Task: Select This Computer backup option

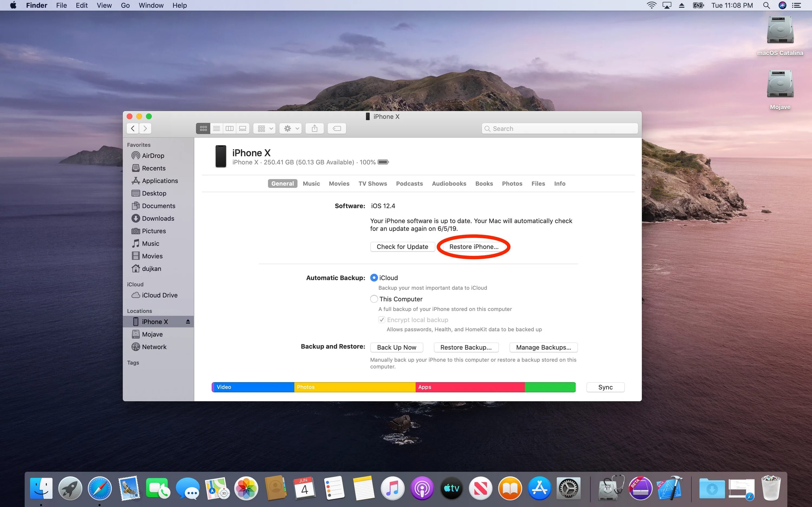Action: 374,299
